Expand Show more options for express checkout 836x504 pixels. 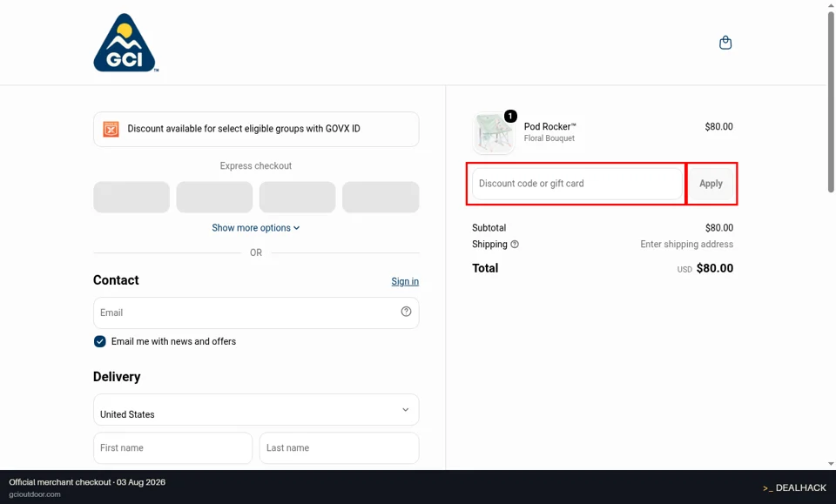[256, 228]
